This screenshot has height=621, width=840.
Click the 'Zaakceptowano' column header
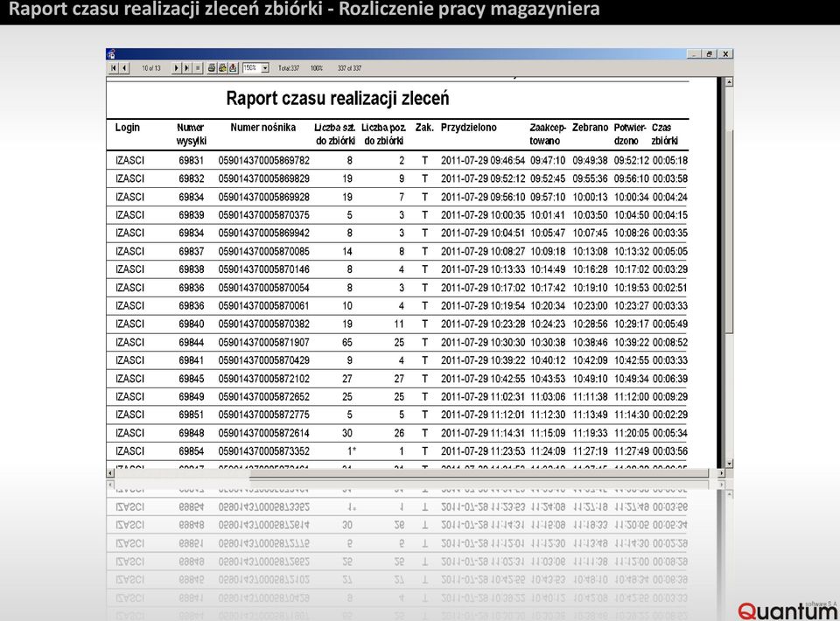point(548,134)
